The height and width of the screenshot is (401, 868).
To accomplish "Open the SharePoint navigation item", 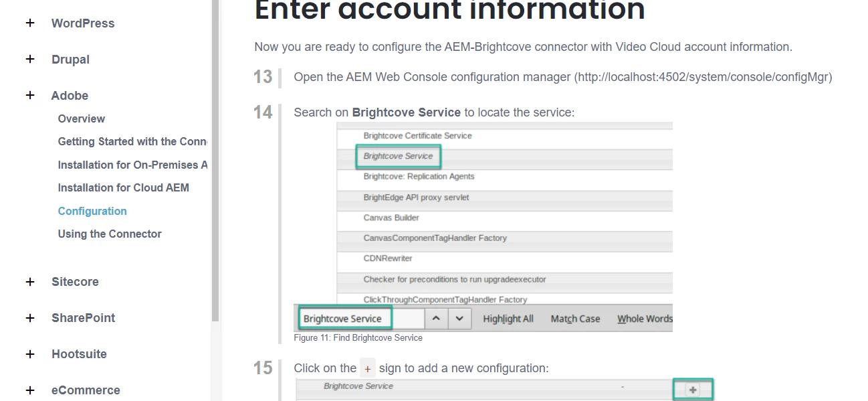I will (83, 318).
